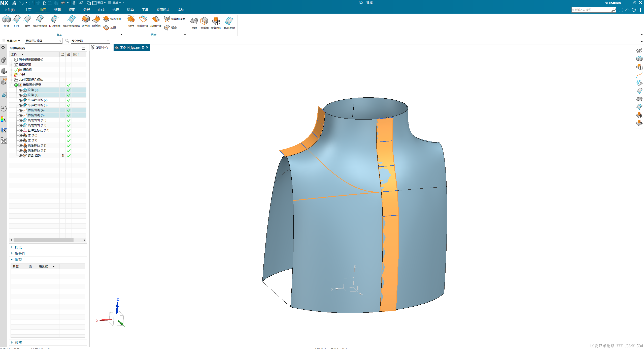The width and height of the screenshot is (644, 349).
Task: Open 通过曲线组 surface tool
Action: click(x=40, y=21)
